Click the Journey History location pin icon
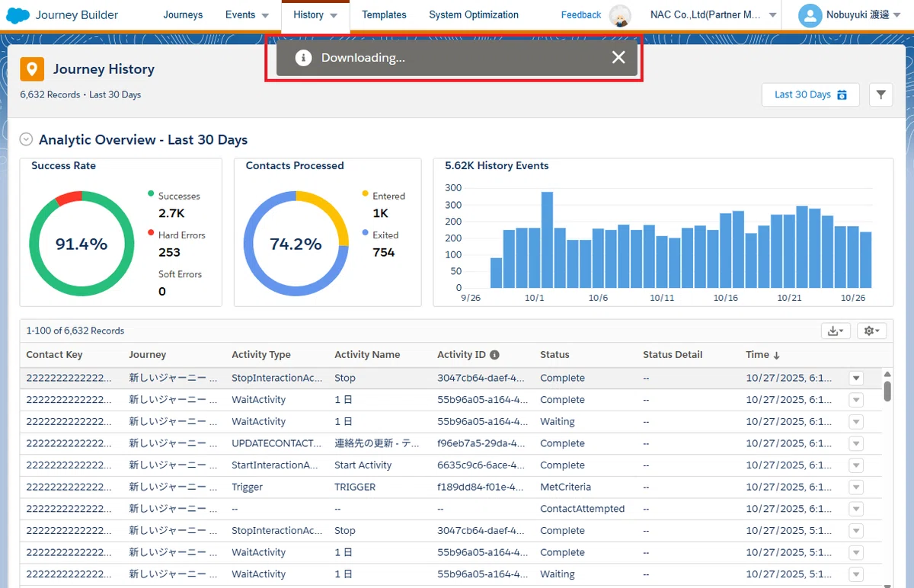 click(31, 69)
